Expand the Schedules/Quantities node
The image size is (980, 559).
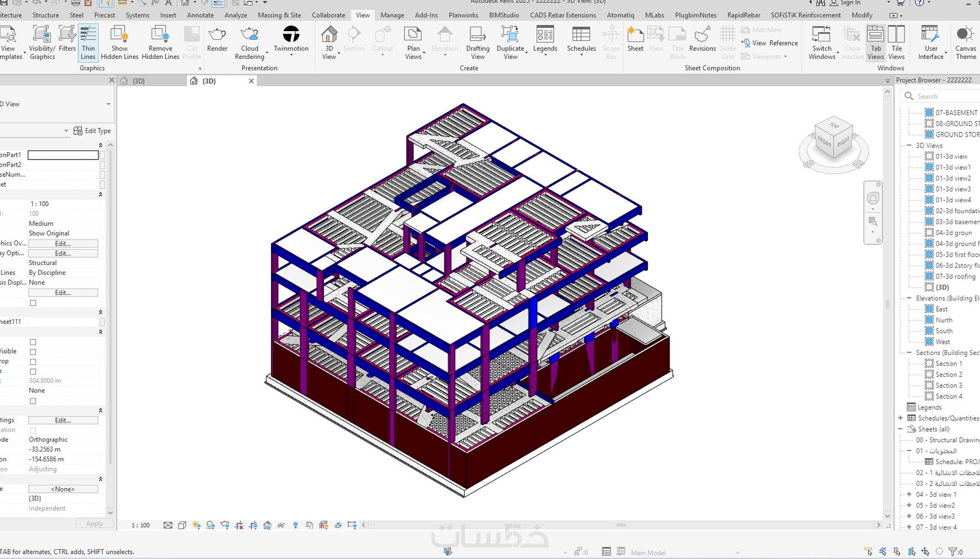point(900,418)
